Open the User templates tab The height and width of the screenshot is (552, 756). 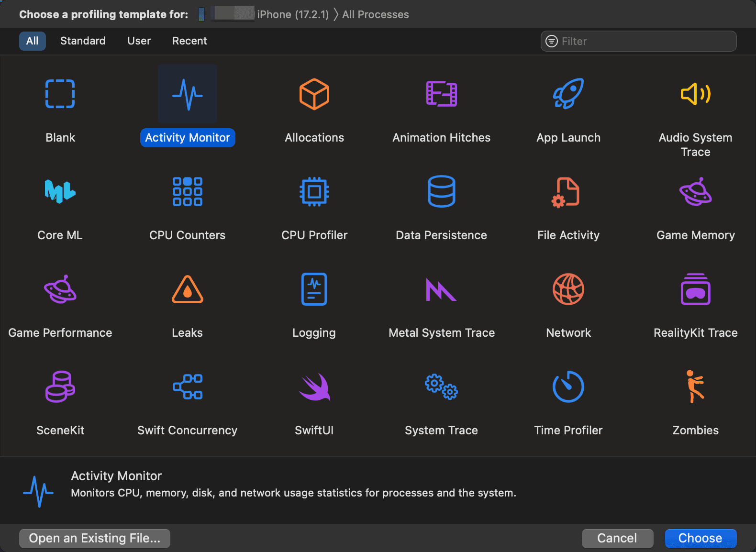tap(139, 41)
